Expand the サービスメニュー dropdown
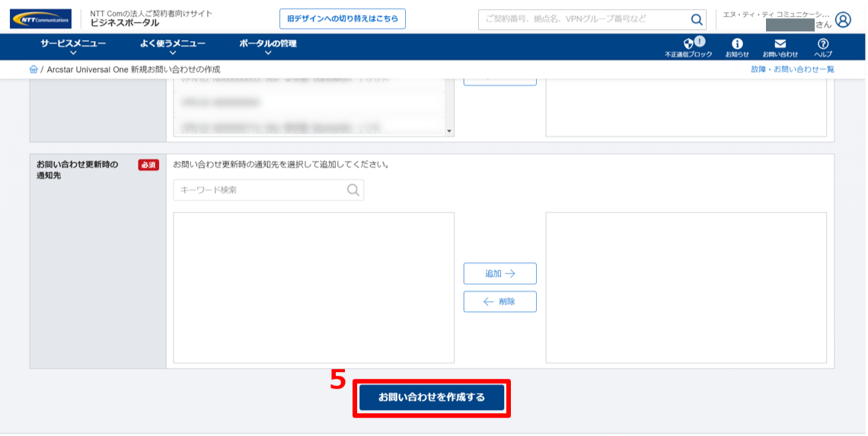The width and height of the screenshot is (868, 436). [x=73, y=46]
